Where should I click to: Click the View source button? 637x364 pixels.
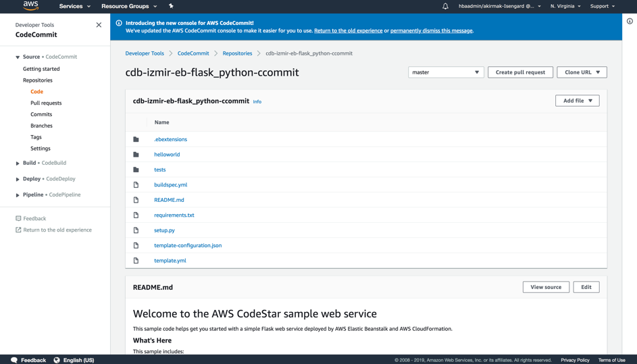point(546,287)
